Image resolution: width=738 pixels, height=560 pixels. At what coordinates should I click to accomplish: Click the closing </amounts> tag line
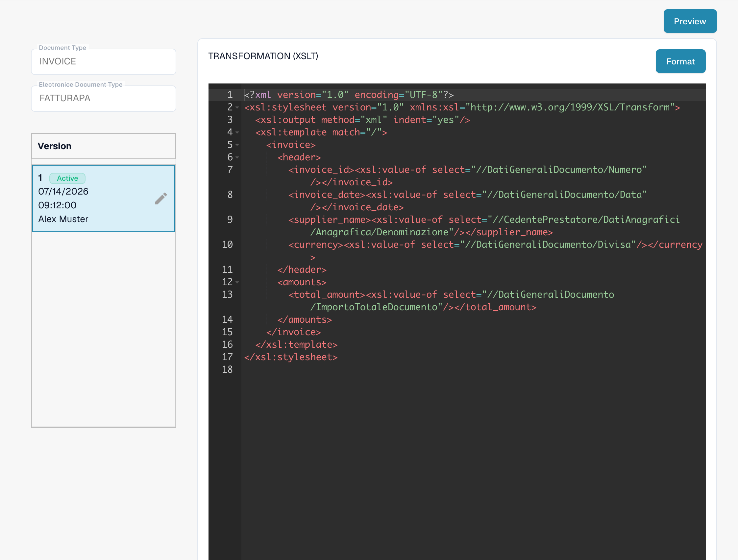(304, 320)
